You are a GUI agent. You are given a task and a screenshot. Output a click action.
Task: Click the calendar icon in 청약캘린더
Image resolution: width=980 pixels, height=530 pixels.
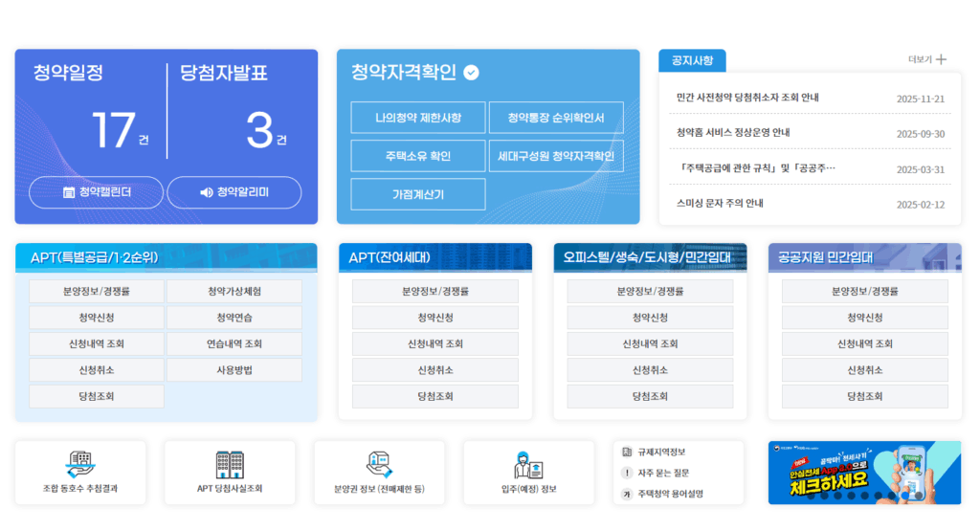[69, 192]
